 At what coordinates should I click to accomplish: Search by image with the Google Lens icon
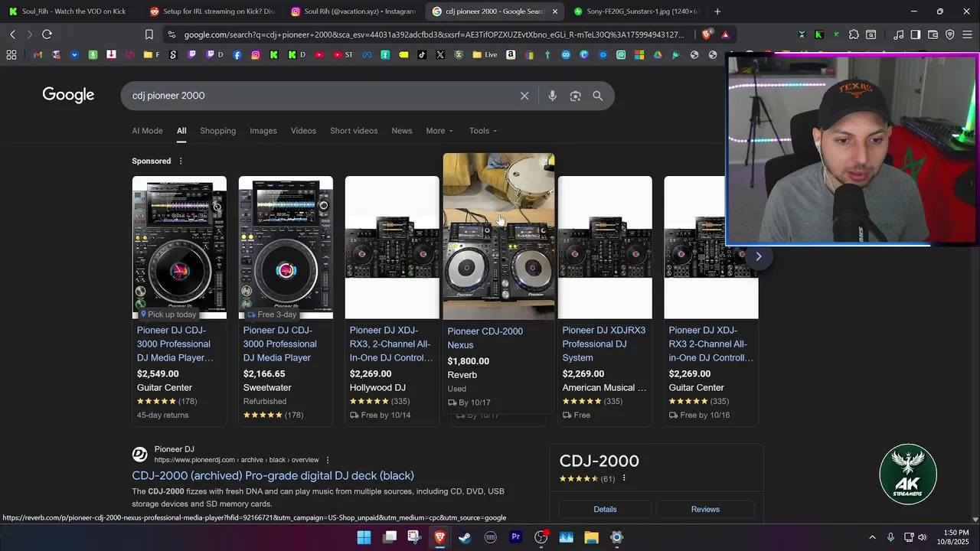575,96
